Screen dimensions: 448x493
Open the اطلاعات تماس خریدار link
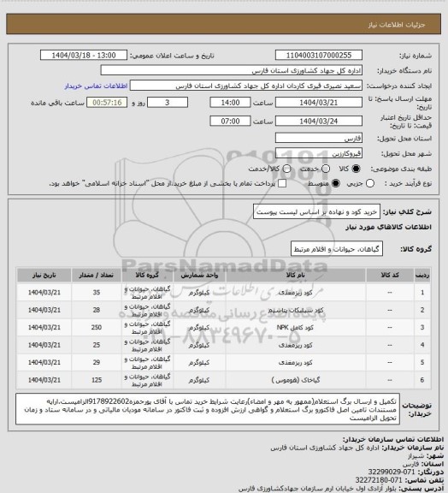pos(96,86)
